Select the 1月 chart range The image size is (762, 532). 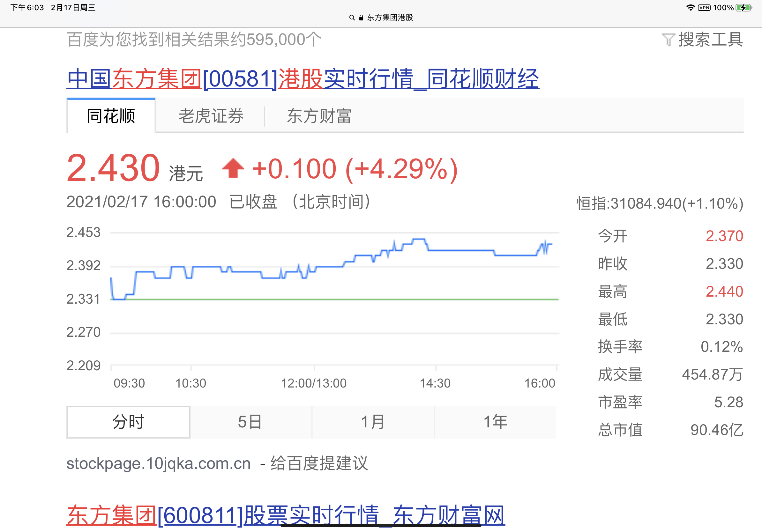pyautogui.click(x=373, y=422)
